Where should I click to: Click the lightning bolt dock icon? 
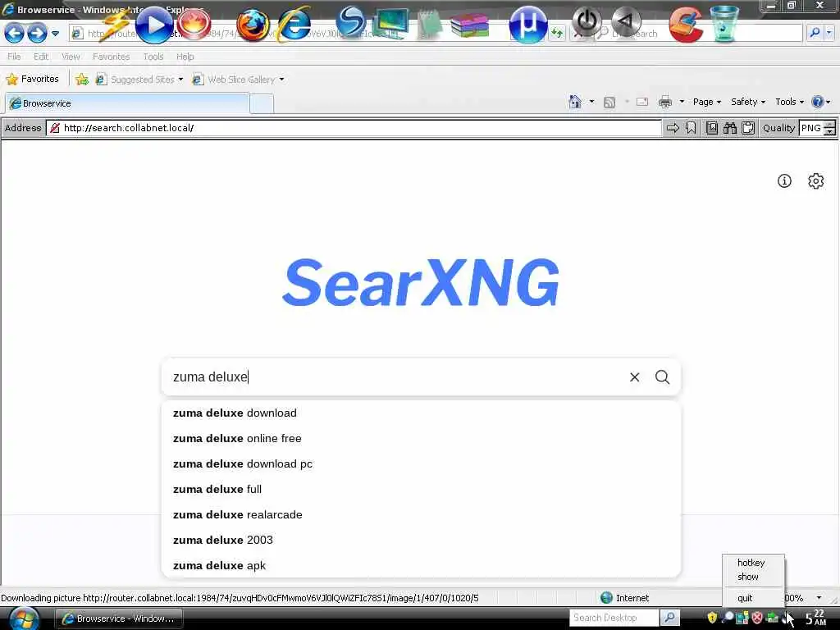click(116, 24)
